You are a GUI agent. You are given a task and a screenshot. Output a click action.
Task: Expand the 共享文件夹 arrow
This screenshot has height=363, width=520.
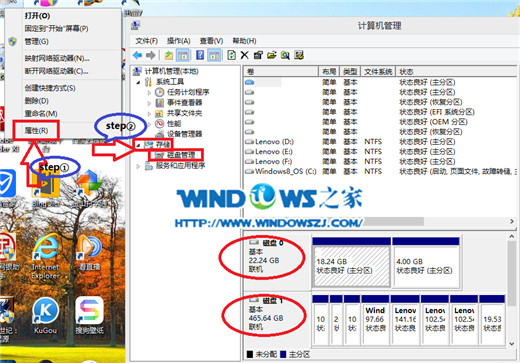pos(149,113)
